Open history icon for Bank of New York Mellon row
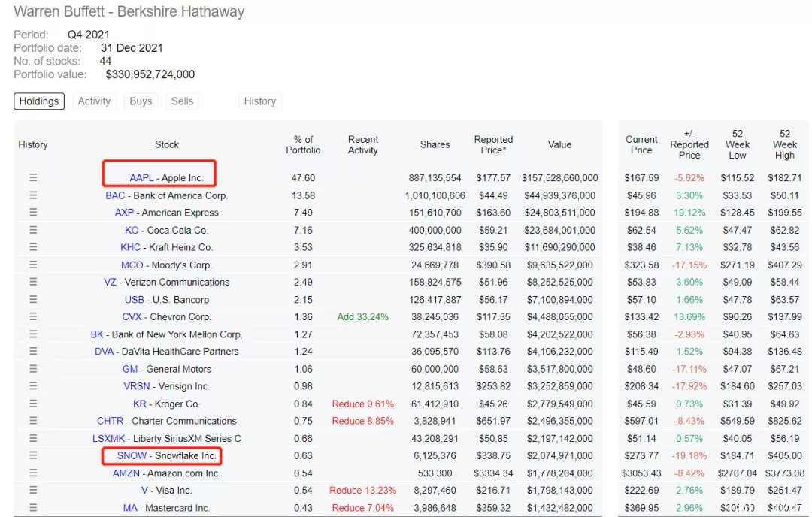The image size is (812, 517). pos(33,334)
